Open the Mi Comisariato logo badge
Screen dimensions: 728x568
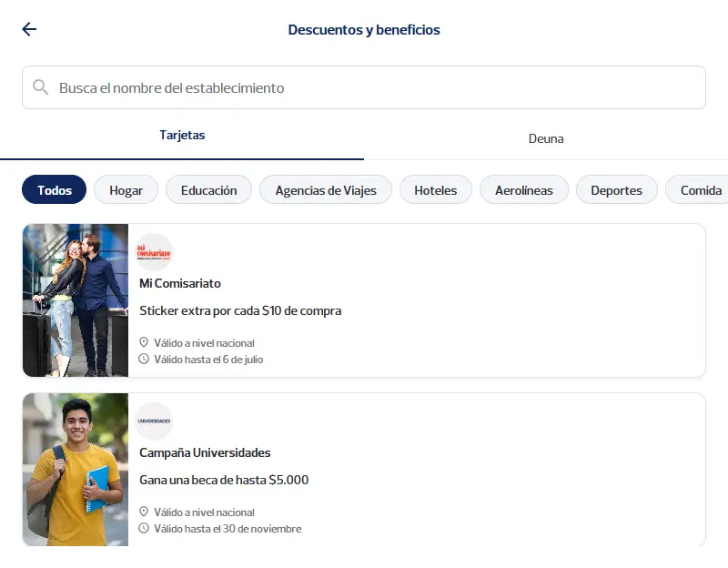154,252
